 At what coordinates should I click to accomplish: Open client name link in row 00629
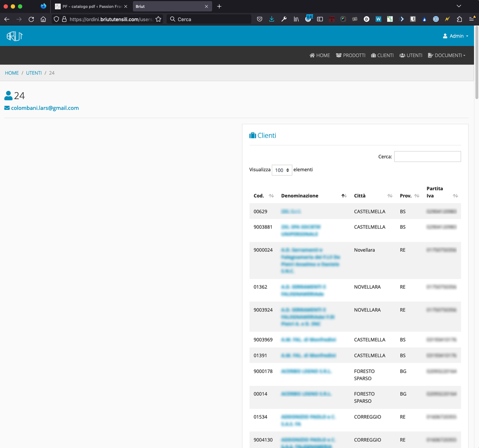click(291, 212)
